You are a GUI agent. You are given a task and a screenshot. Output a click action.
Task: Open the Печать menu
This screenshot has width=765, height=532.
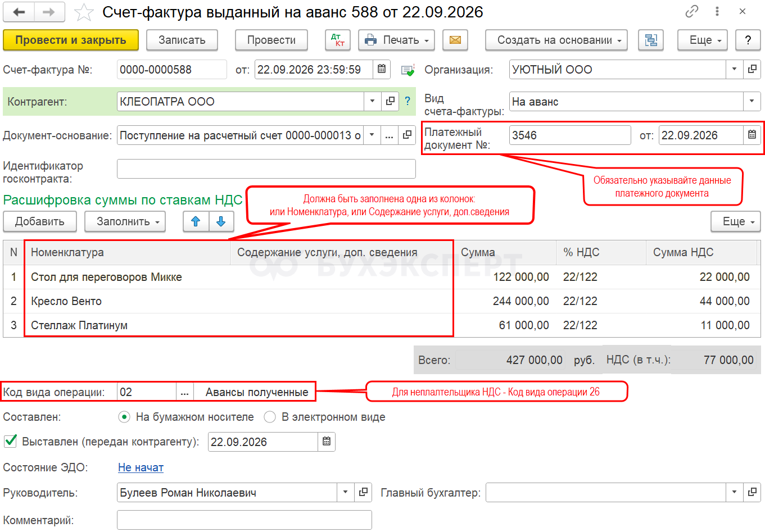[x=396, y=40]
